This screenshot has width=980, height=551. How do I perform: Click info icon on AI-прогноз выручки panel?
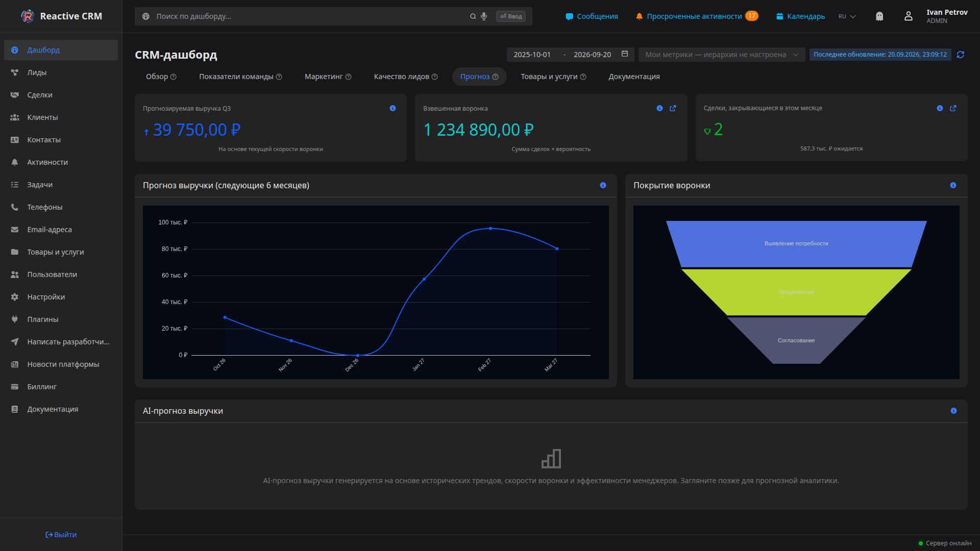953,411
